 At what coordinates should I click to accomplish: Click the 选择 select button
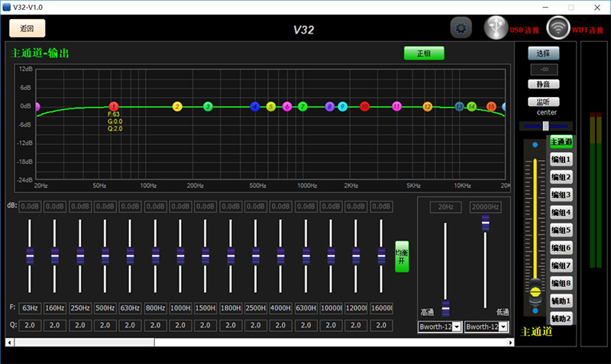click(x=543, y=53)
